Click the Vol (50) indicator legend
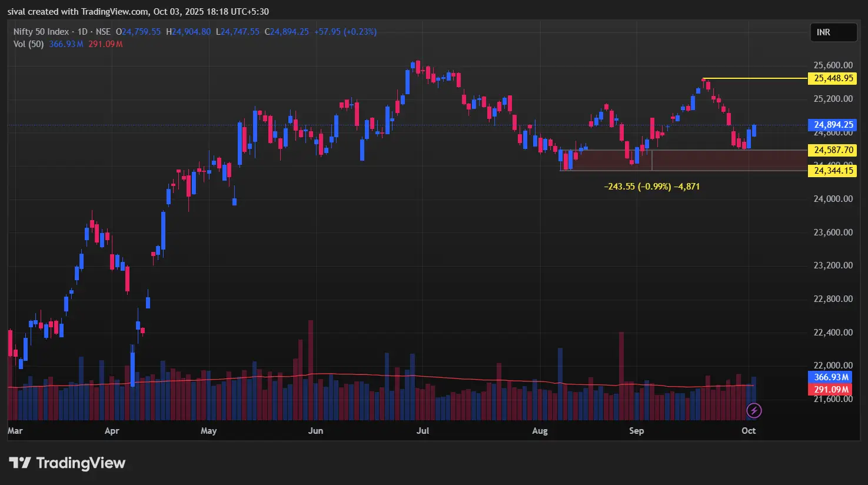 (x=28, y=44)
